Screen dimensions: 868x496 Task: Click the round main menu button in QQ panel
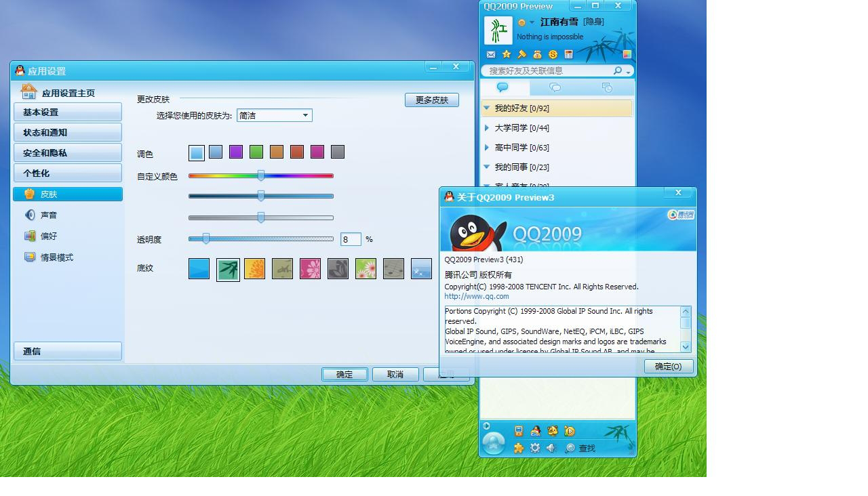click(494, 443)
